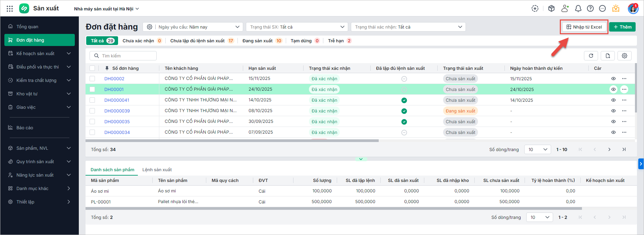Click the notification bell icon

pos(578,9)
